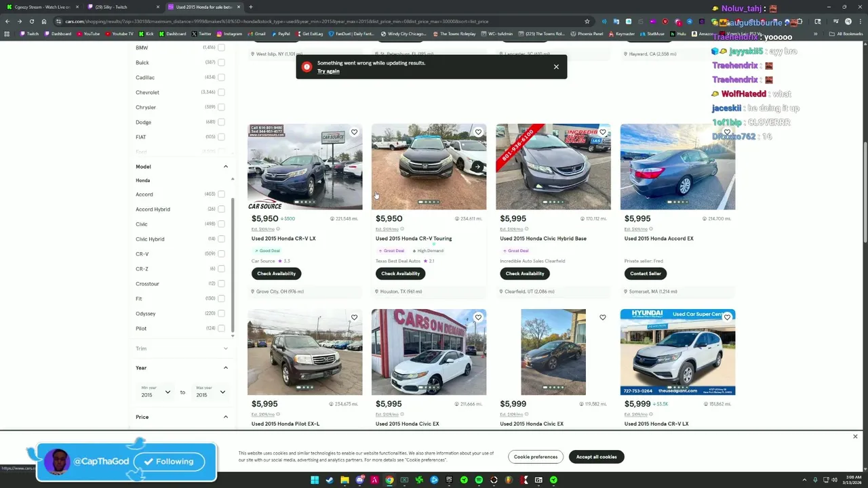
Task: Open the YouTube TV bookmark
Action: click(119, 34)
